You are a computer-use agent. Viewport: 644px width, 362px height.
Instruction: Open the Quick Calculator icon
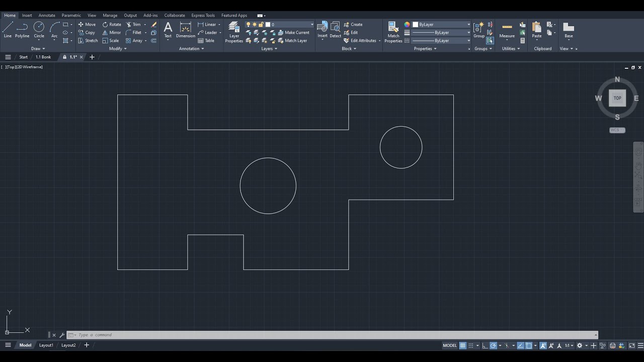click(x=522, y=41)
